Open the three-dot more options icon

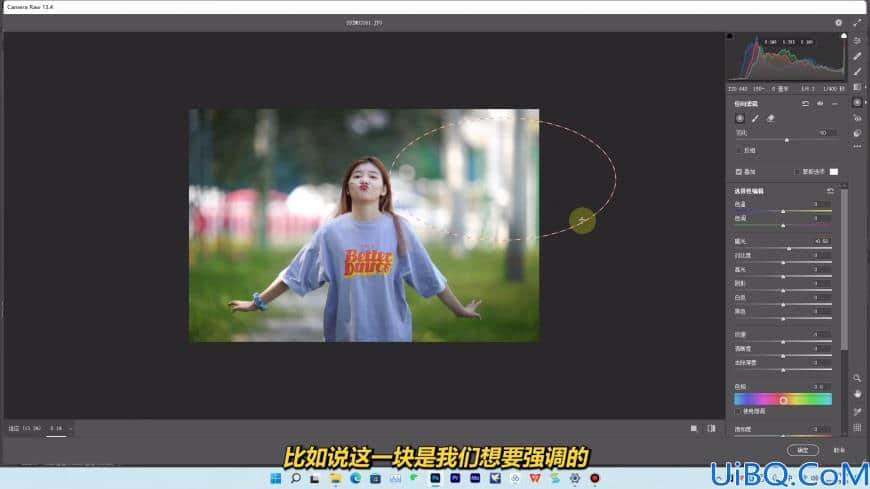[857, 147]
